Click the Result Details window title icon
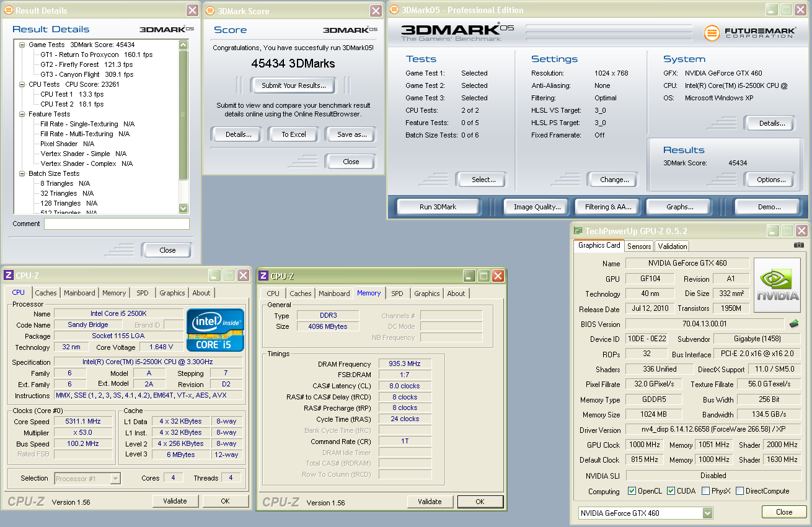812x527 pixels. (x=8, y=11)
